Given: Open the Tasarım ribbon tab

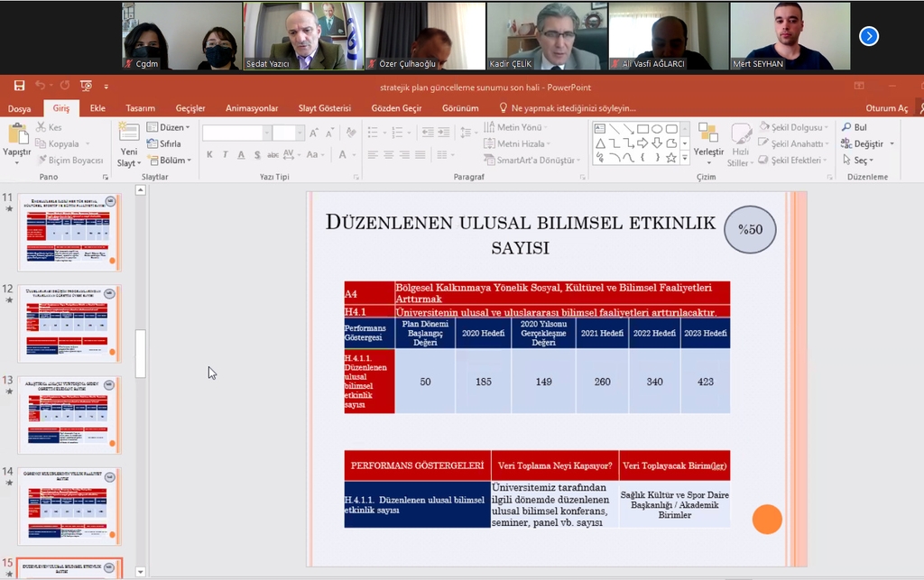Looking at the screenshot, I should pos(140,108).
